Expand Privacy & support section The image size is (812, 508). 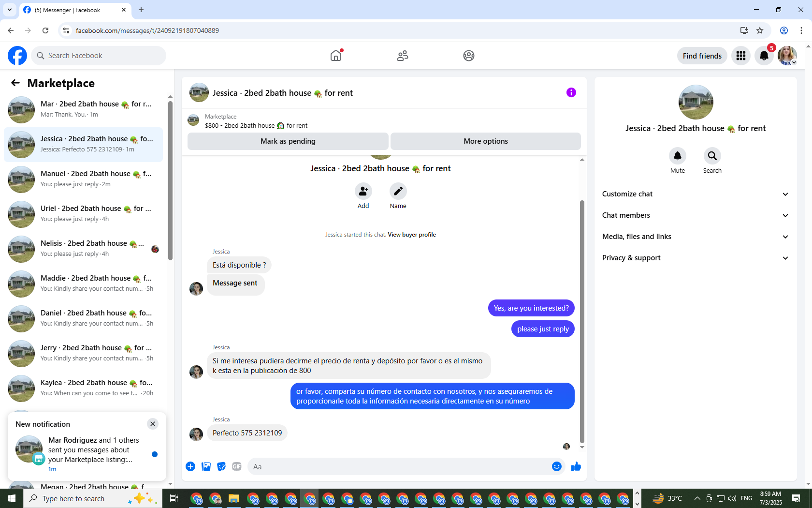pos(696,258)
